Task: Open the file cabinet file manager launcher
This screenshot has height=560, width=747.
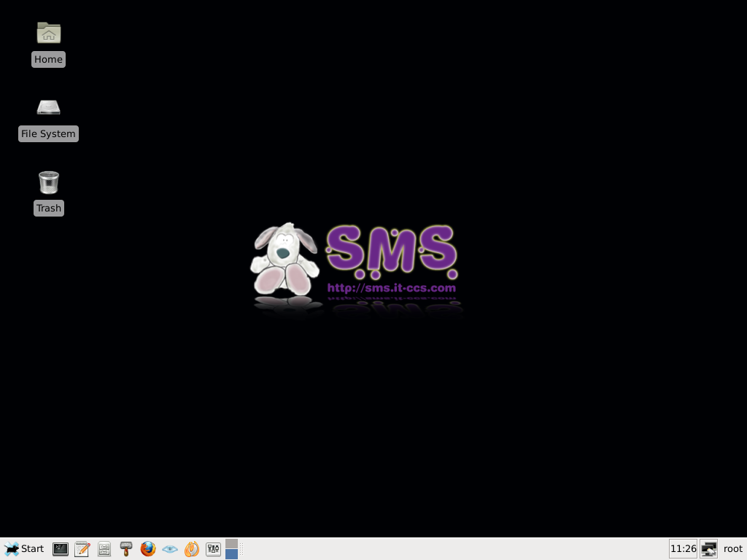Action: pos(104,549)
